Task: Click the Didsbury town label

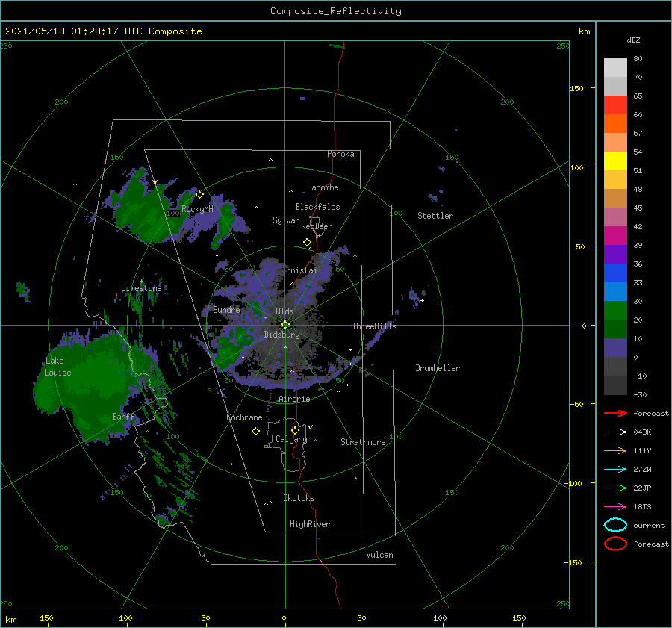Action: point(282,335)
